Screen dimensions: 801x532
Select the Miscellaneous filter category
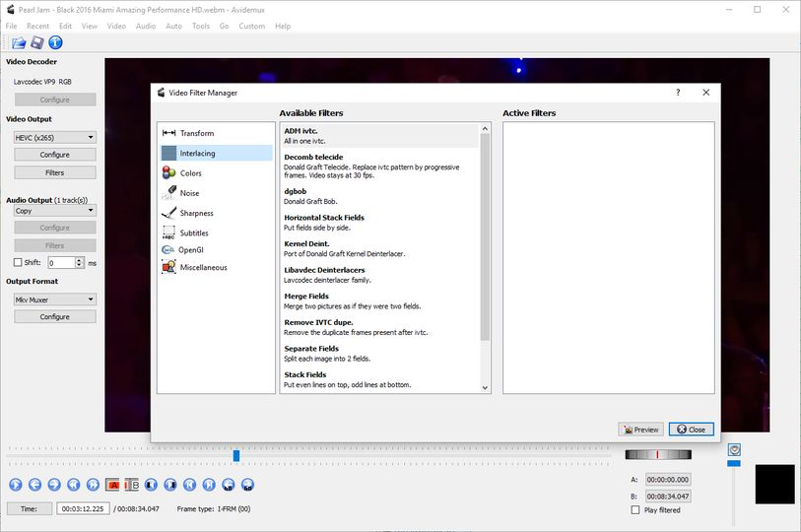(216, 267)
